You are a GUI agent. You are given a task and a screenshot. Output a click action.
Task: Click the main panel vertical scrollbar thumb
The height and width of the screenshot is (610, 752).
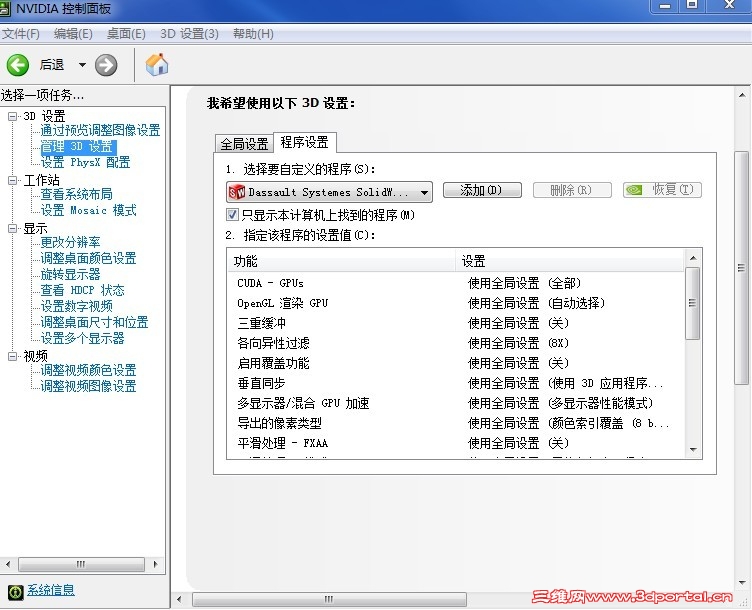pos(741,268)
